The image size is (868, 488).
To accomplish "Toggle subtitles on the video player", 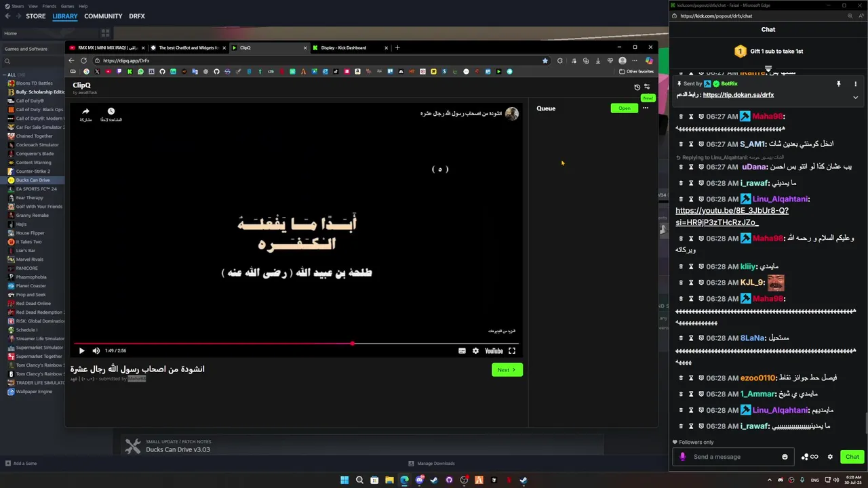I will [462, 350].
